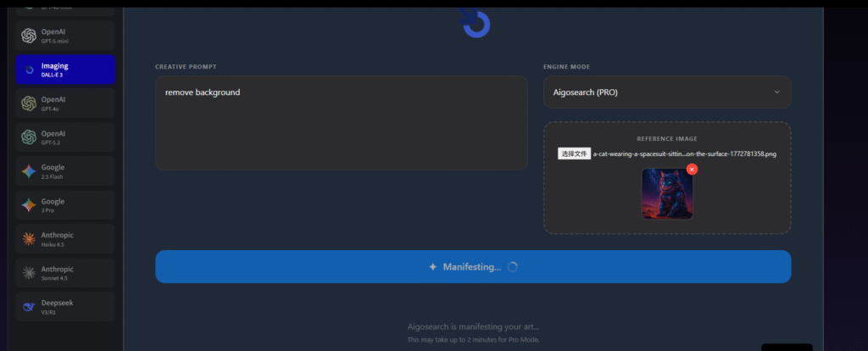This screenshot has width=868, height=351.
Task: Click into the Creative Prompt text area
Action: pyautogui.click(x=341, y=123)
